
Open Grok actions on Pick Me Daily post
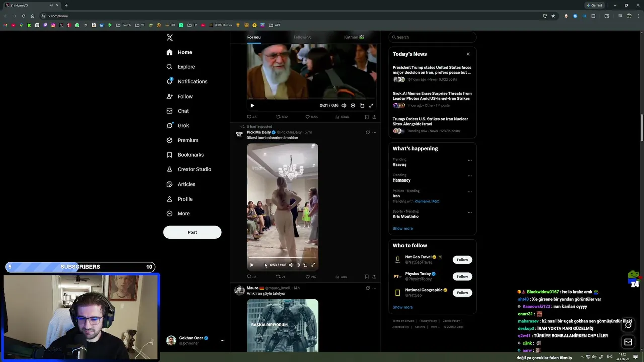pos(368,132)
